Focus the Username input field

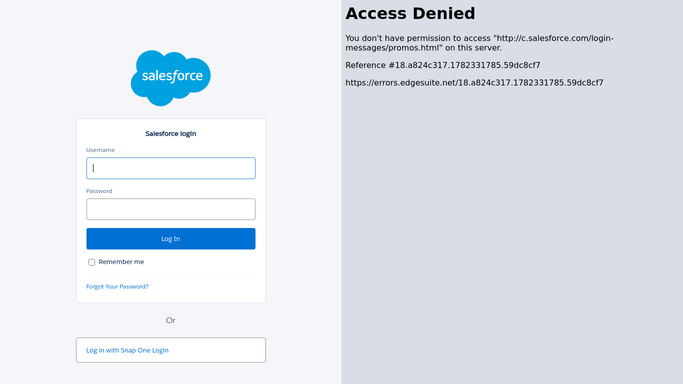pyautogui.click(x=171, y=168)
